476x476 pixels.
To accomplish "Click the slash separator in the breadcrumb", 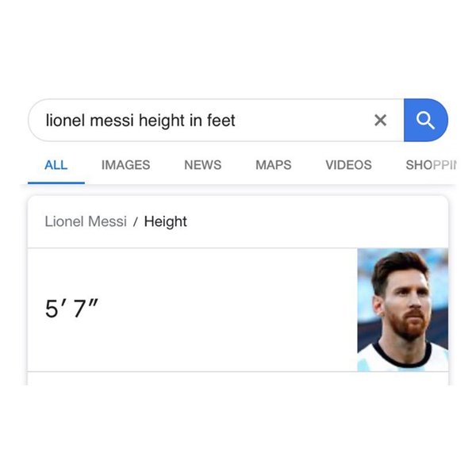I will (136, 222).
